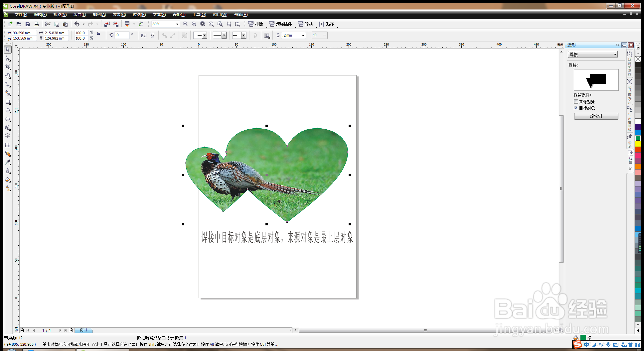Toggle the 目标对象 checkbox
Screen dimensions: 644x351
[576, 108]
